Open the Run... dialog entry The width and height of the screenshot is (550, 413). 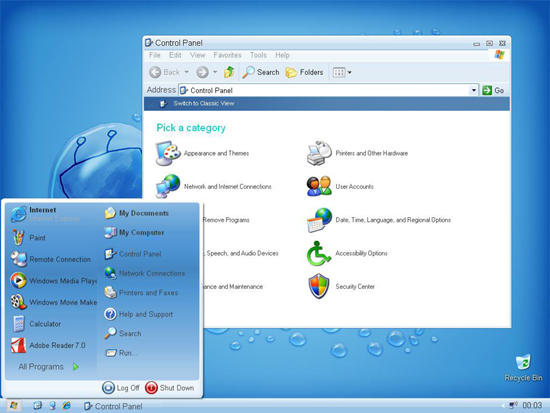[x=121, y=353]
